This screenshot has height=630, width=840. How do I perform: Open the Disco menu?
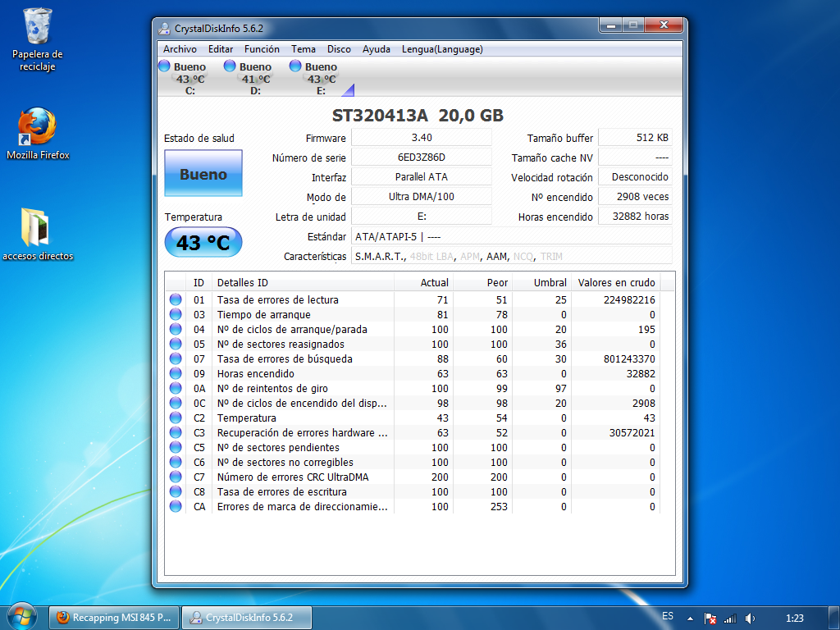[x=339, y=49]
